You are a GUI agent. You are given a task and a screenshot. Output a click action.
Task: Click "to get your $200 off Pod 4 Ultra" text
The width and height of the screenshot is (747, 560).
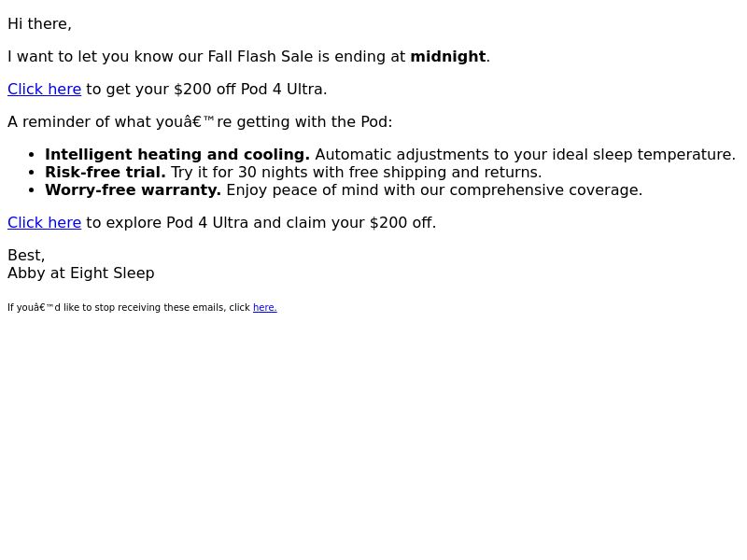[206, 89]
